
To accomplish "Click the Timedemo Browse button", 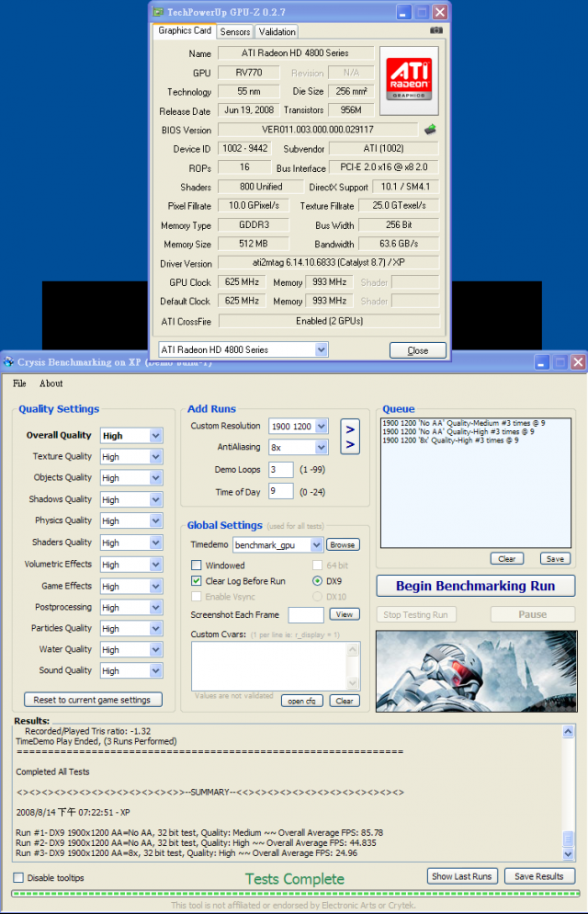I will click(x=343, y=544).
